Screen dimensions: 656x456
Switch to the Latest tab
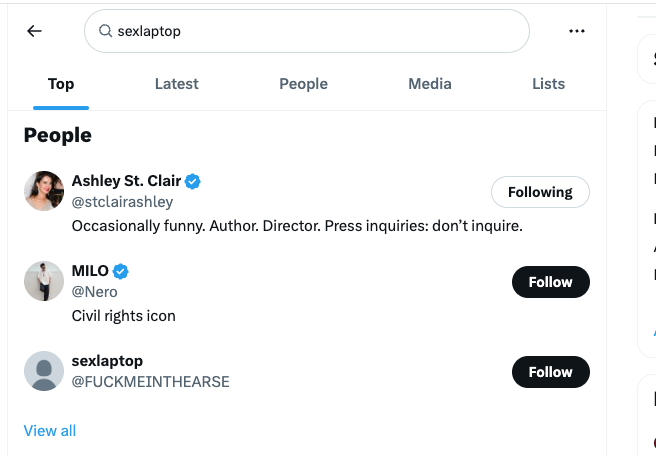point(176,84)
